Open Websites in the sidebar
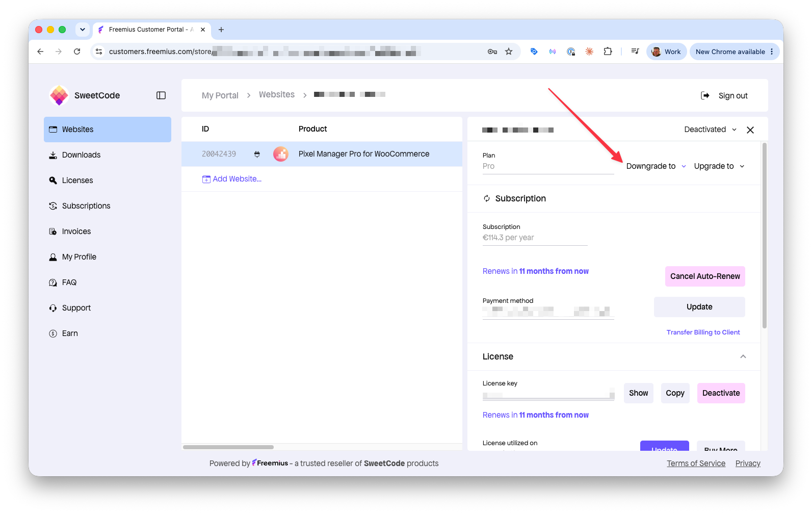The width and height of the screenshot is (812, 514). (108, 130)
